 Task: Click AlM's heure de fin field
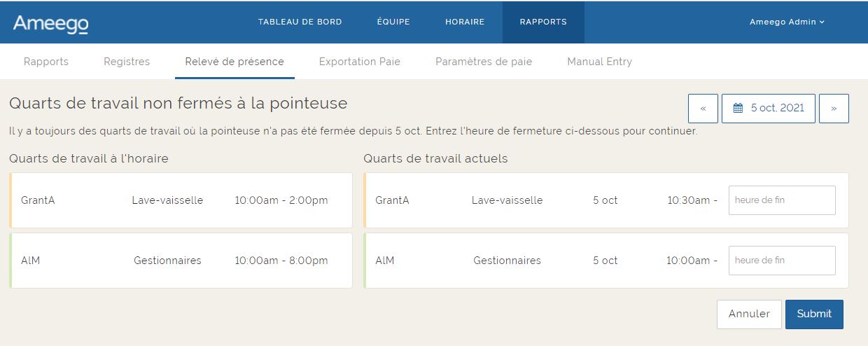[x=782, y=261]
